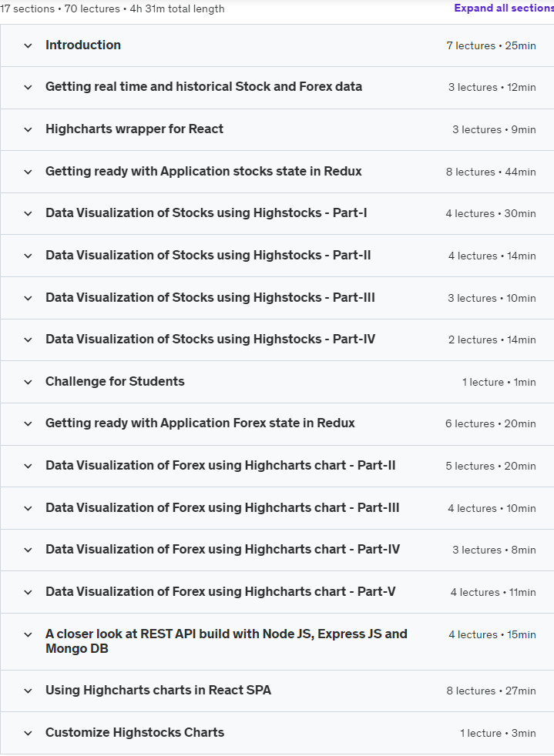The width and height of the screenshot is (554, 756).
Task: Click the 3 lectures • 10min label
Action: pos(492,299)
